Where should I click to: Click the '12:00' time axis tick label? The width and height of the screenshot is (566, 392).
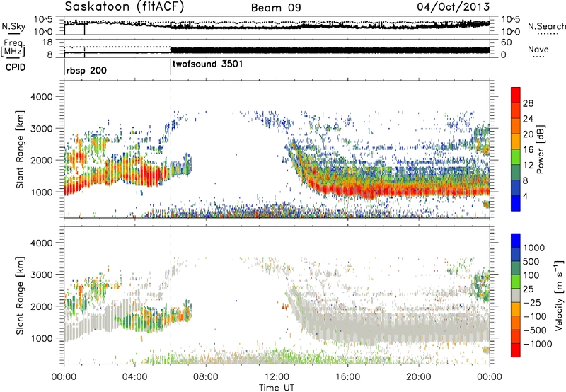tap(277, 377)
